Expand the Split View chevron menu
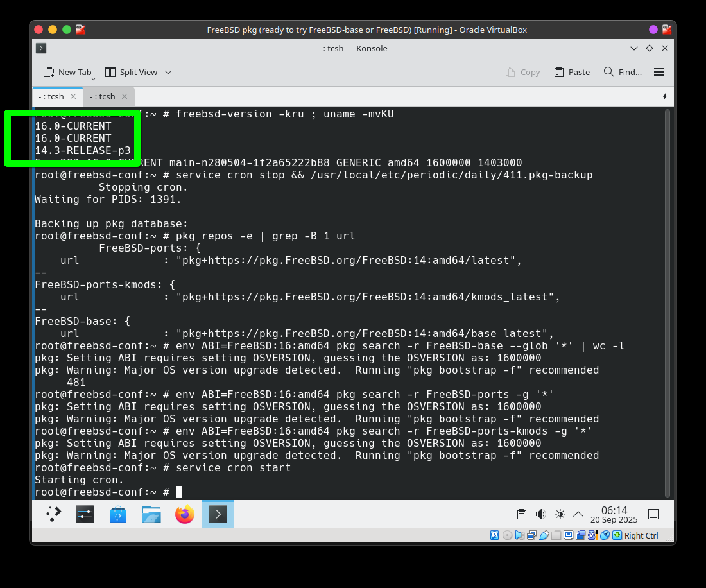Viewport: 706px width, 588px height. point(168,72)
